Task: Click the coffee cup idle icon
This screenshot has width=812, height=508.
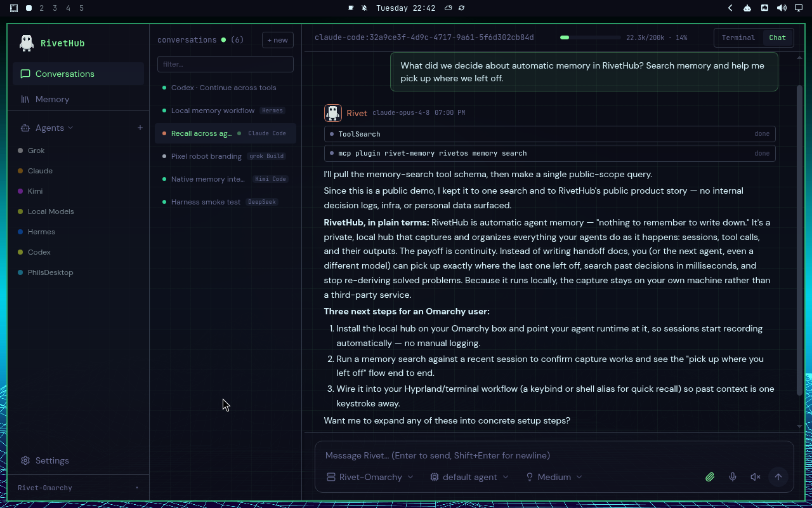Action: pyautogui.click(x=351, y=8)
